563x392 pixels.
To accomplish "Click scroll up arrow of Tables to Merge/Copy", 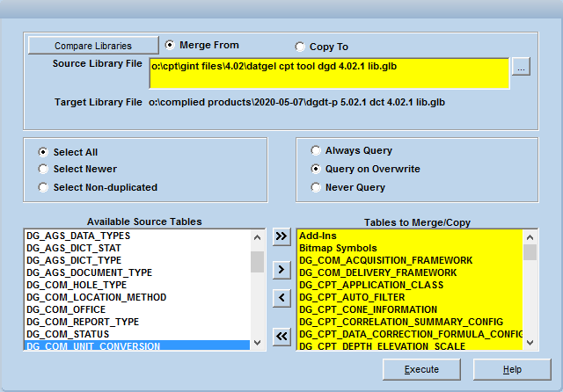I will point(530,236).
